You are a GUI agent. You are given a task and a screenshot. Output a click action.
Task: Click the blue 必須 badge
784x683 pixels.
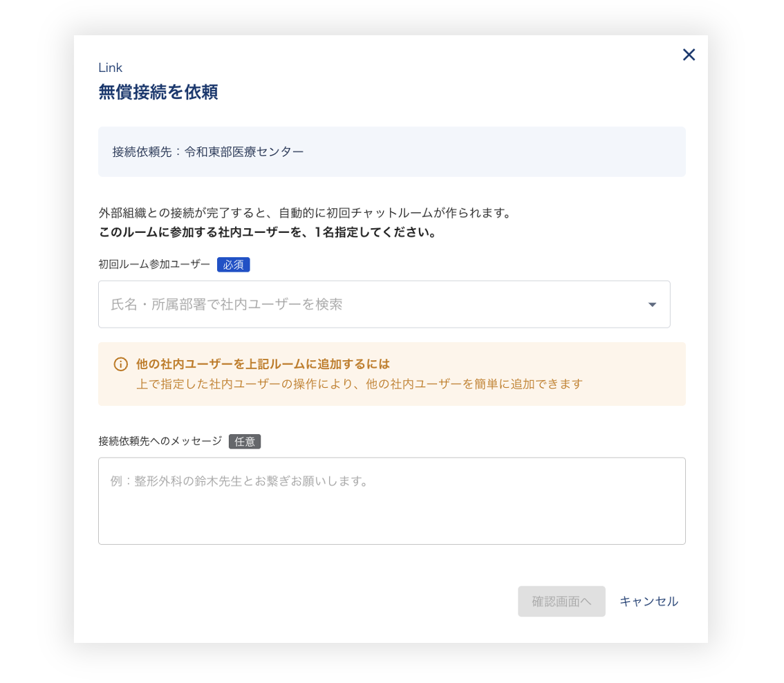coord(233,265)
